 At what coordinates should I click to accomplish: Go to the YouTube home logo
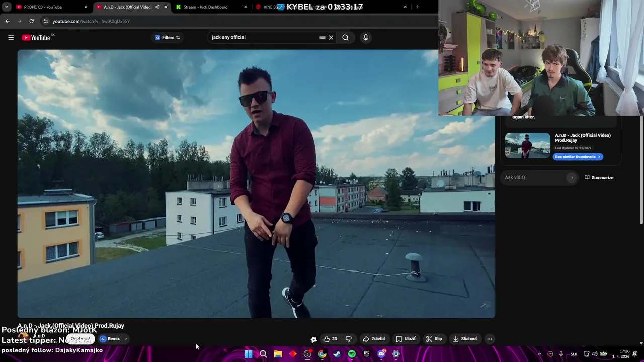(36, 37)
